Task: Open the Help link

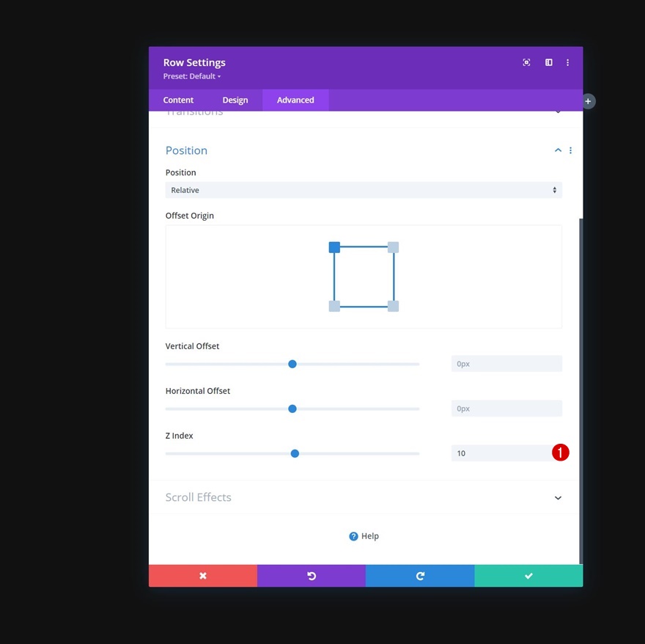Action: click(x=364, y=536)
